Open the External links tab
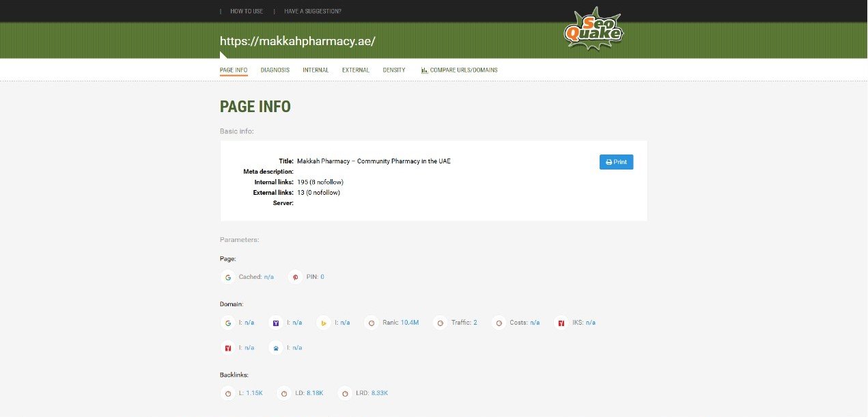Image resolution: width=868 pixels, height=417 pixels. coord(356,70)
